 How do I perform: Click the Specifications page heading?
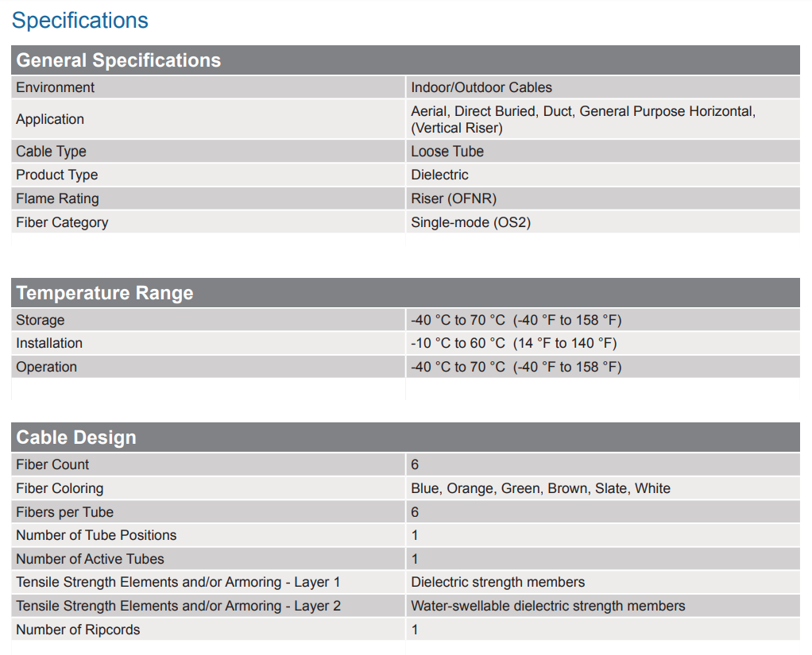(80, 21)
